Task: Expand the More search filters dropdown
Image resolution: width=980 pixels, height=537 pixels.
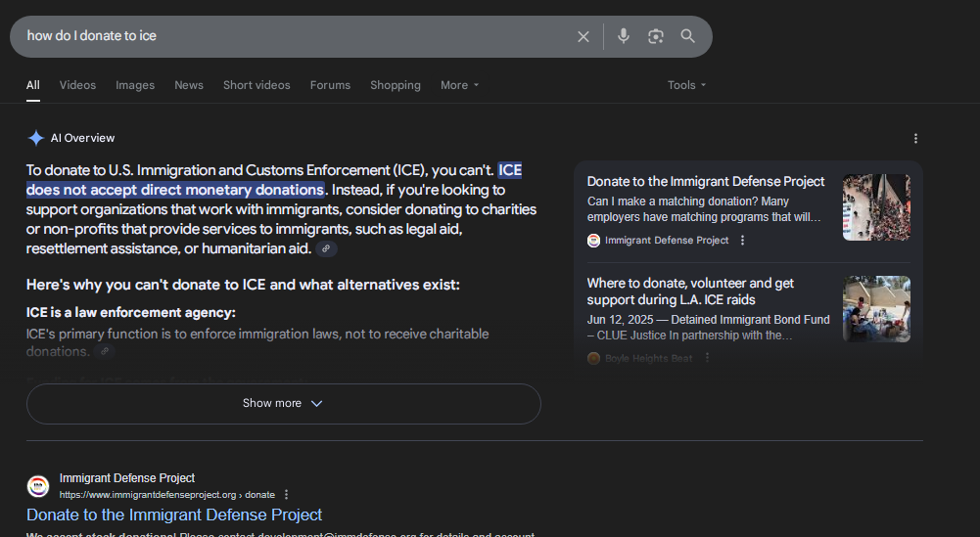Action: [459, 85]
